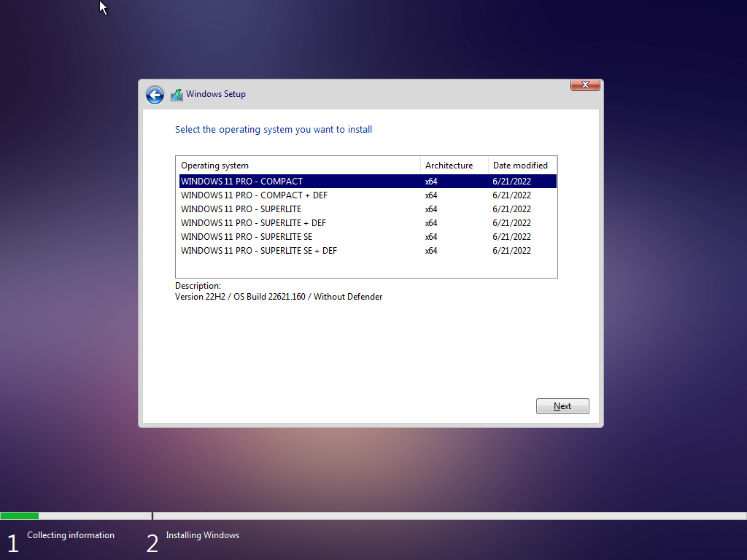This screenshot has height=560, width=747.
Task: Click the green setup progress bar
Action: click(x=20, y=516)
